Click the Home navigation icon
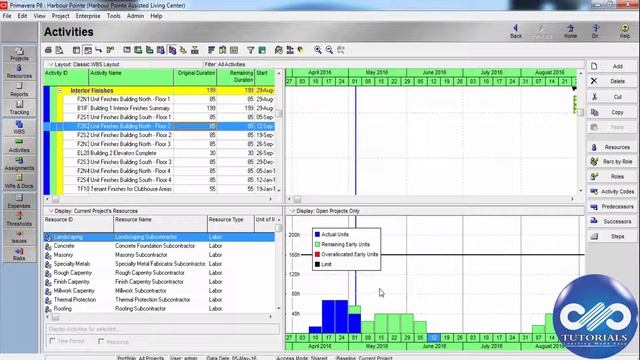Viewport: 640px width, 360px height. (570, 31)
